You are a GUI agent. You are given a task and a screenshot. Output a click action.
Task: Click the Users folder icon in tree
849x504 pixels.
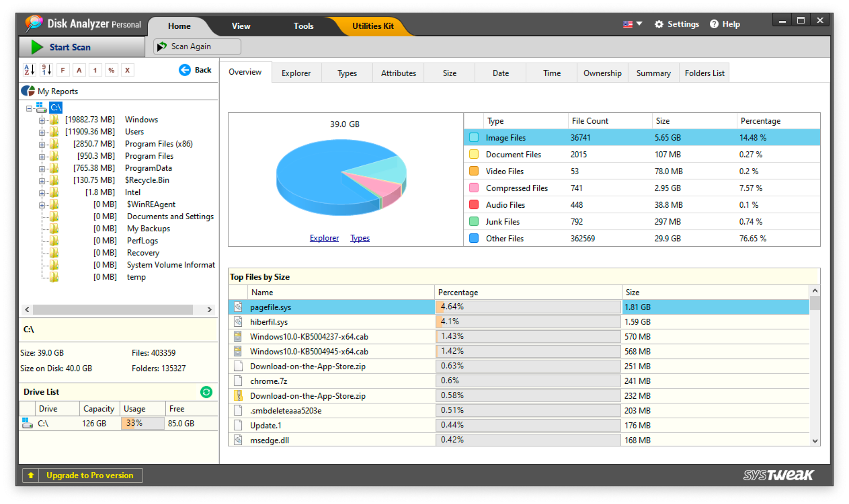(x=54, y=132)
